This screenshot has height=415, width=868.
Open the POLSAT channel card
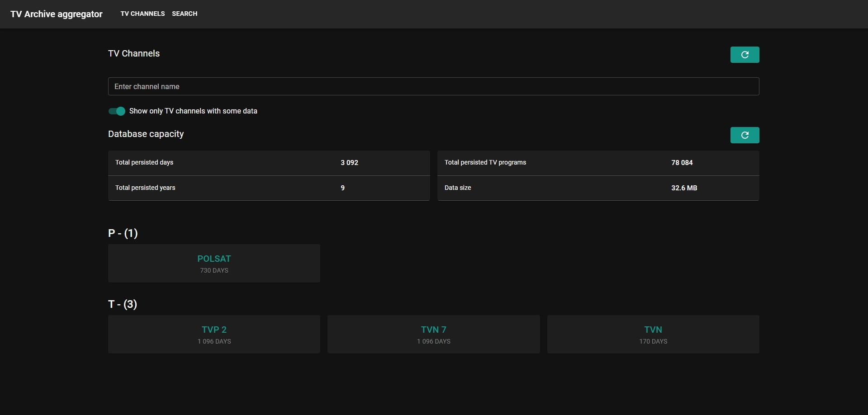point(214,264)
